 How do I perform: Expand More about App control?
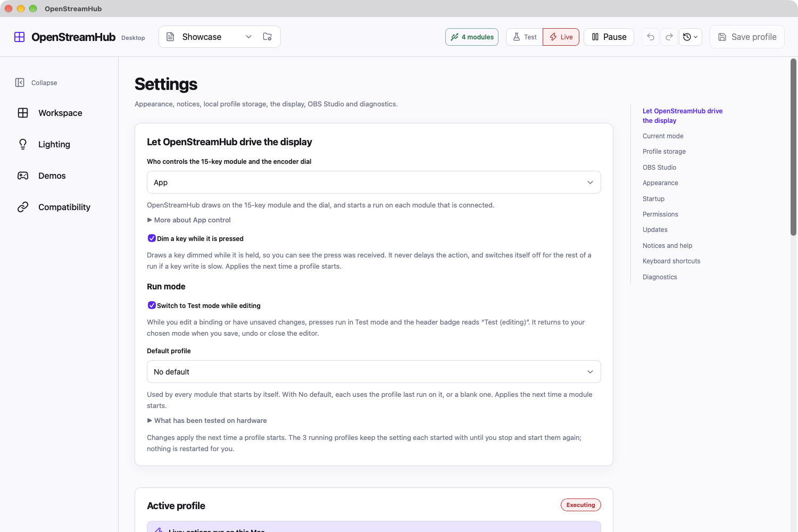coord(189,220)
